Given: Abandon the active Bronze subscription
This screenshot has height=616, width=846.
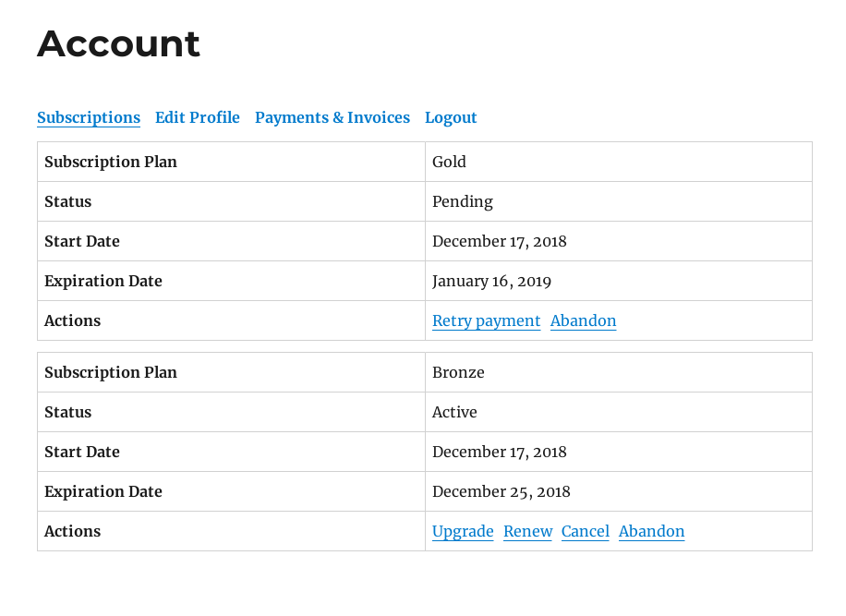Looking at the screenshot, I should tap(652, 531).
